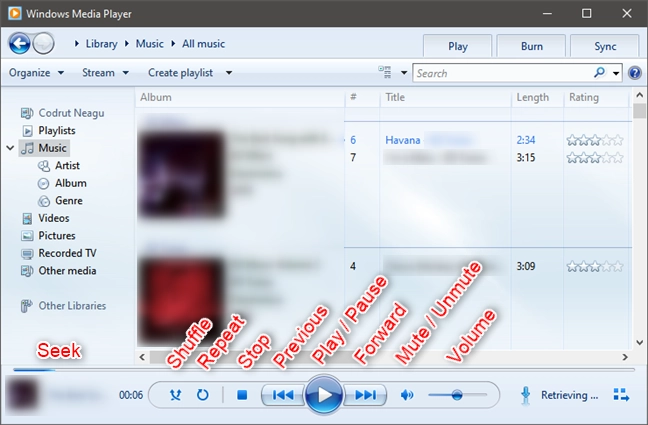Open the Burn tab
The height and width of the screenshot is (425, 648).
531,46
